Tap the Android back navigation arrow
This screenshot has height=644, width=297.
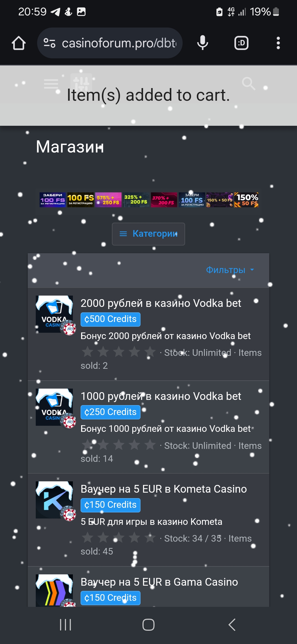[232, 624]
